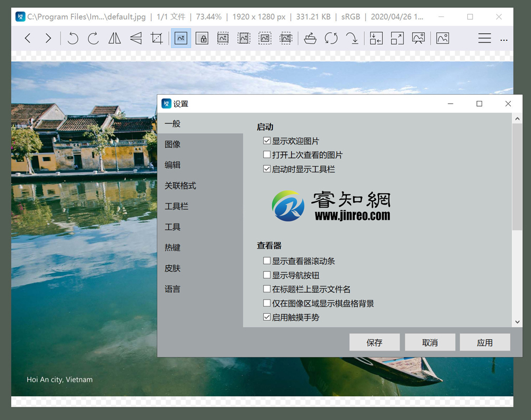Screen dimensions: 531x420
Task: Uncheck 显示欢迎图片 option
Action: pos(267,140)
